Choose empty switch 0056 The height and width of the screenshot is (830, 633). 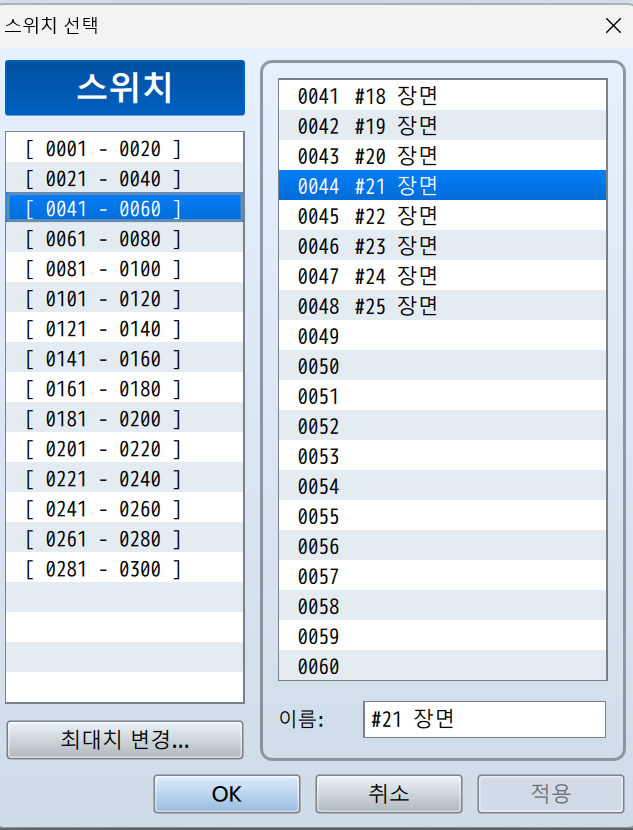coord(442,546)
